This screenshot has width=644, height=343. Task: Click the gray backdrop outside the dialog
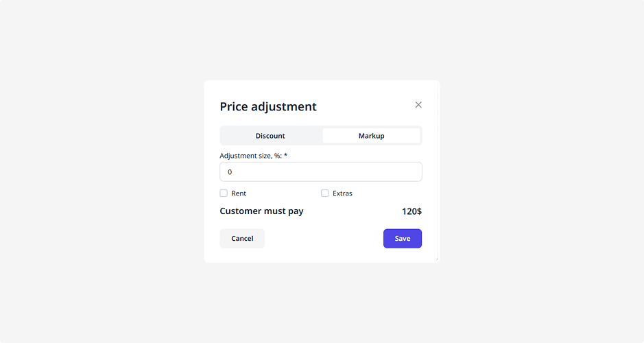coord(103,171)
